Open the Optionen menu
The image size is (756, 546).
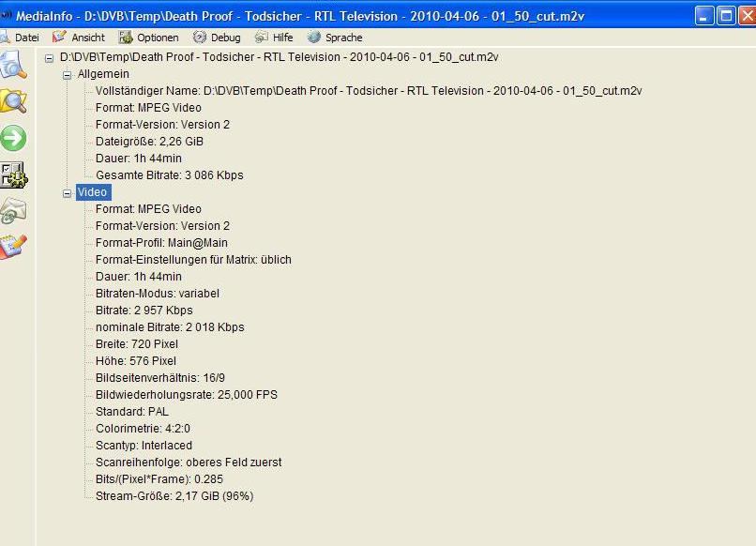(x=149, y=38)
